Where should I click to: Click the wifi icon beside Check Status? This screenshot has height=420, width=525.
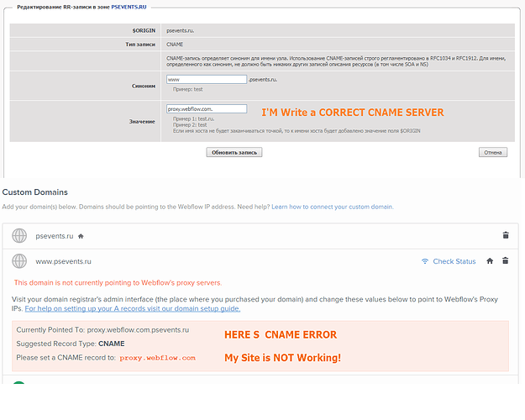(425, 261)
